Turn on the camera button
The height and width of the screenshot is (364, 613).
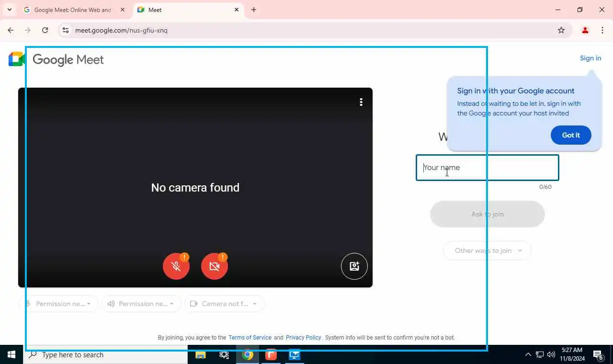click(x=215, y=266)
